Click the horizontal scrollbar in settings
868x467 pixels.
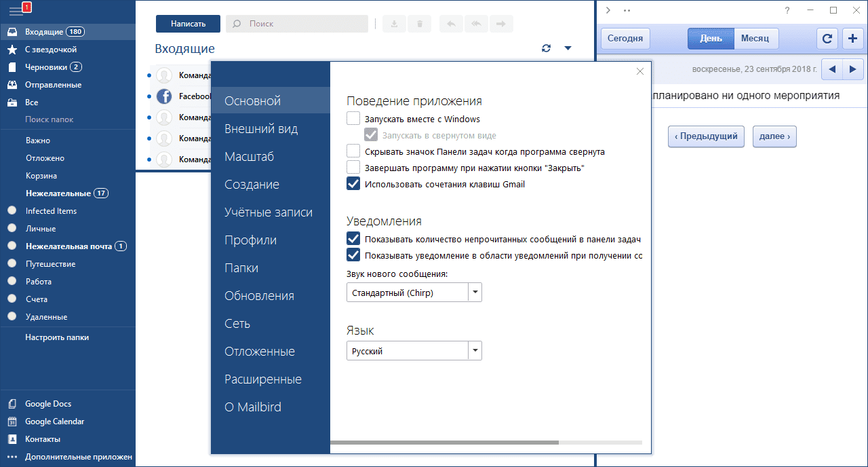point(444,442)
